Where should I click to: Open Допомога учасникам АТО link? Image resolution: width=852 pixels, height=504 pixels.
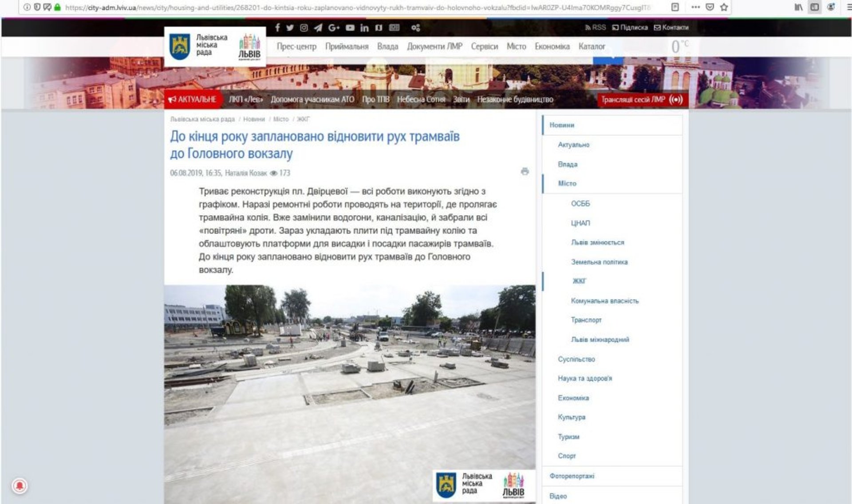312,99
